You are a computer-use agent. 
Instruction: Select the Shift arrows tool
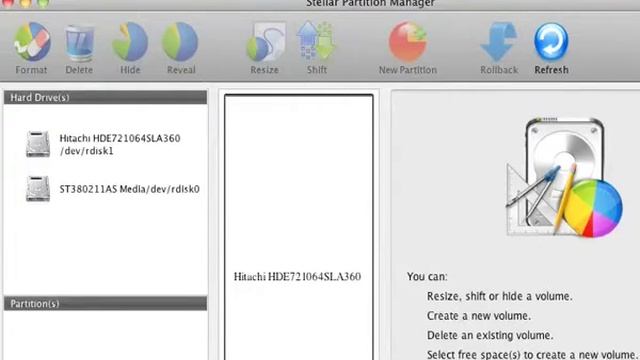(x=316, y=42)
